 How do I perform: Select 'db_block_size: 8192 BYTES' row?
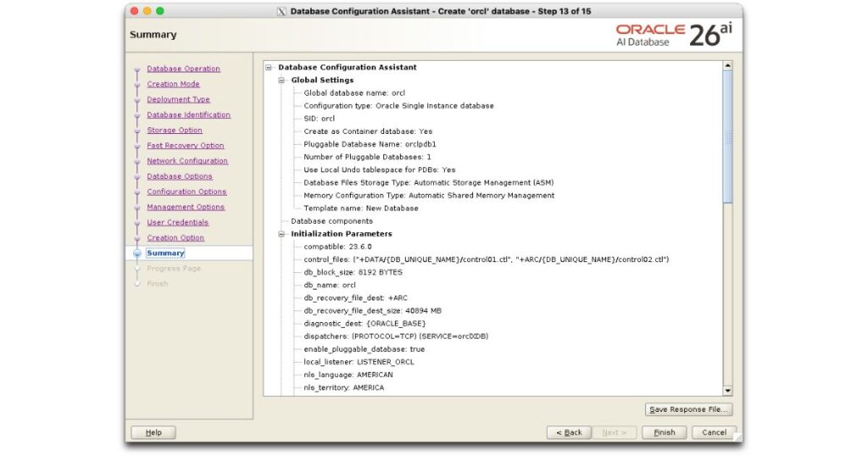coord(353,272)
